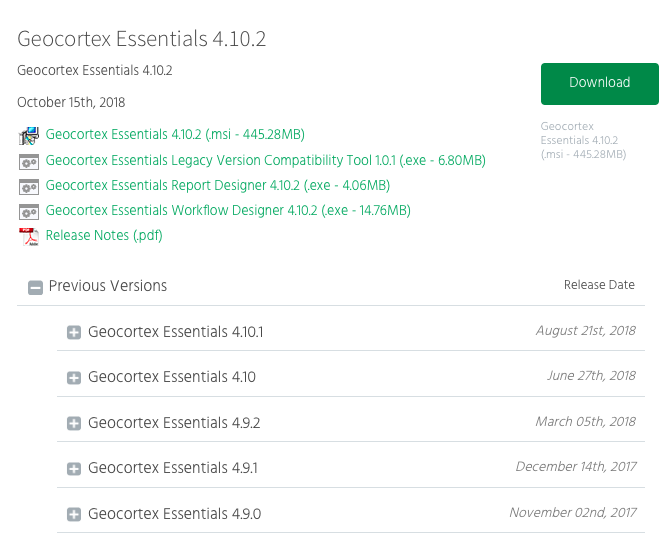The width and height of the screenshot is (670, 548).
Task: Click the Geocortex Essentials 4.10.2 subtitle below heading
Action: click(94, 70)
